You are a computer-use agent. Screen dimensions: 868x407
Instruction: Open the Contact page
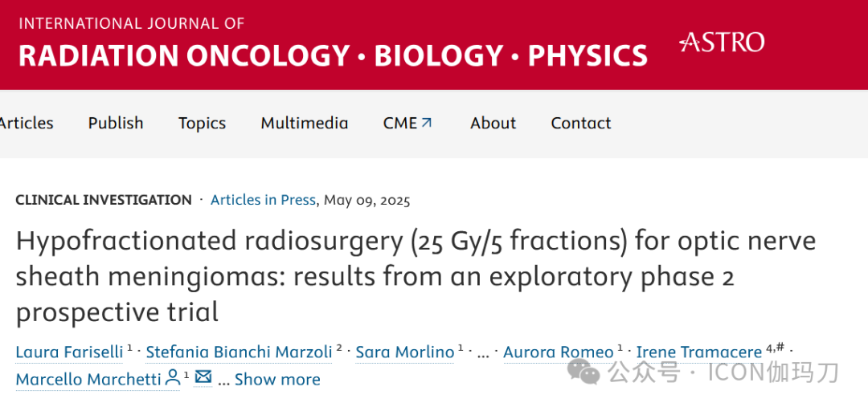tap(580, 123)
